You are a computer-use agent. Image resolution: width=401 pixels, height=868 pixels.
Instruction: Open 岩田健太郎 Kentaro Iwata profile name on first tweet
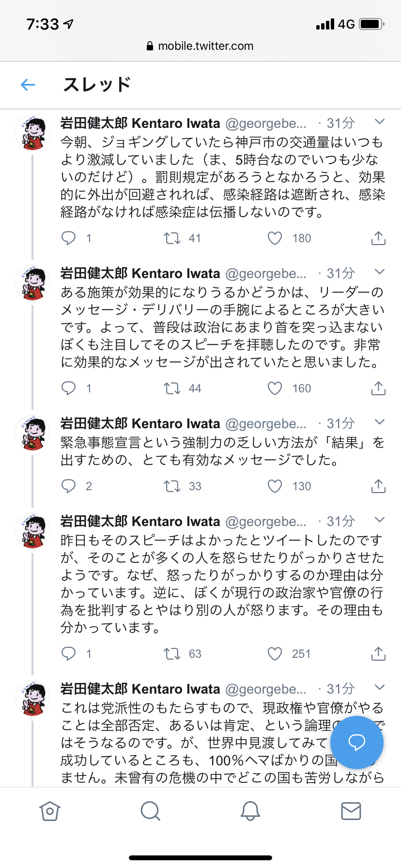140,124
